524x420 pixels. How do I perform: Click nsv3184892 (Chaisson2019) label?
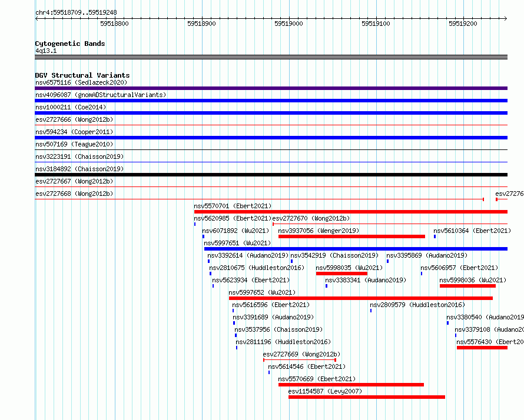[x=79, y=169]
